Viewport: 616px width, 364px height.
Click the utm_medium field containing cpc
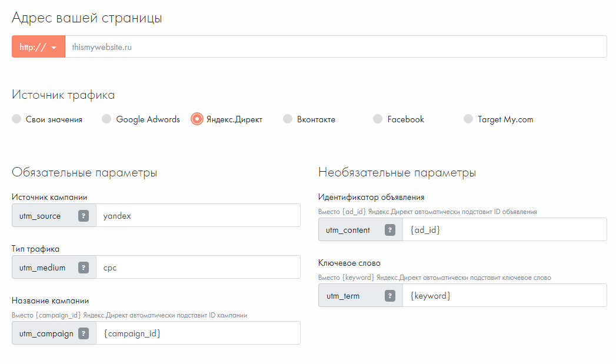click(x=198, y=268)
